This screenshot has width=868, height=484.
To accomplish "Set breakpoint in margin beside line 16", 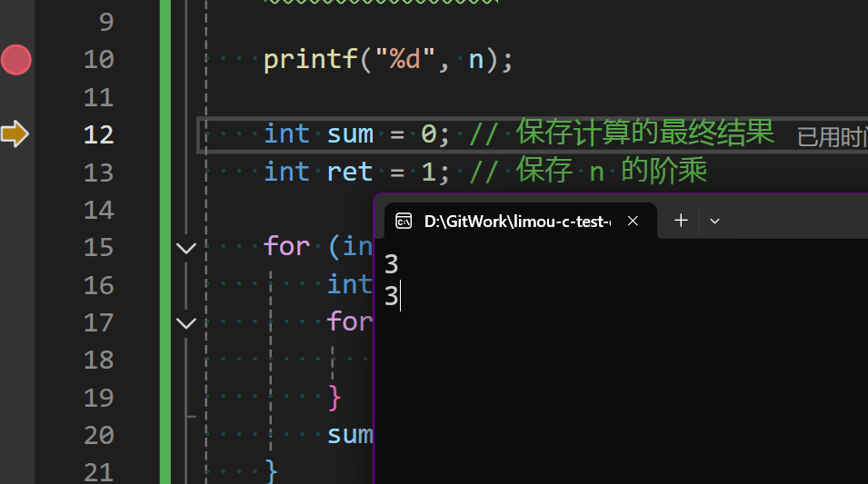I will (15, 285).
